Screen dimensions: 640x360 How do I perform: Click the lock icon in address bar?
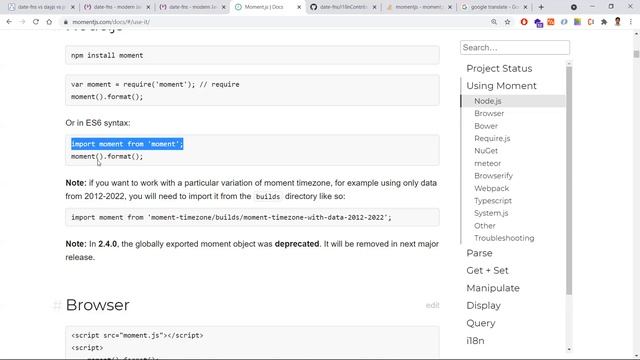tap(66, 22)
